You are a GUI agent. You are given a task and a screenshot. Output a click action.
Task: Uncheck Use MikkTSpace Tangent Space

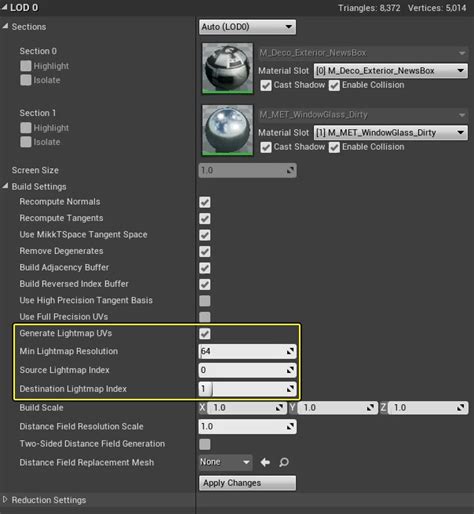[x=205, y=235]
